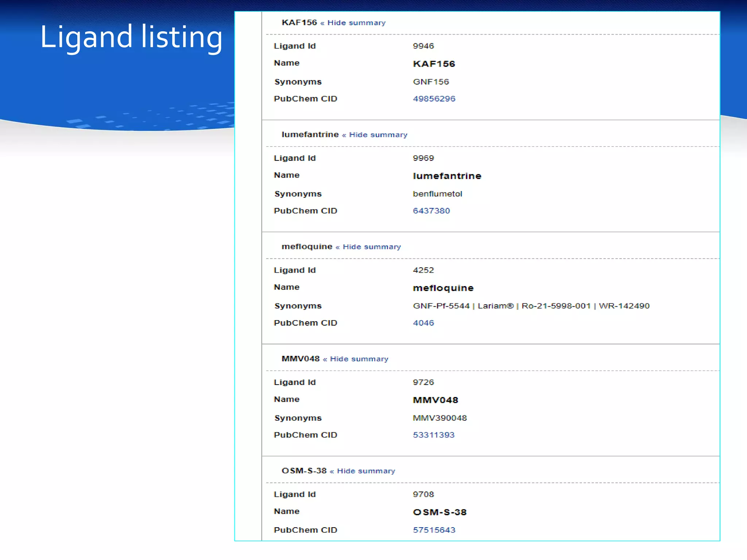Hide the OSM-S-38 summary

(x=366, y=471)
